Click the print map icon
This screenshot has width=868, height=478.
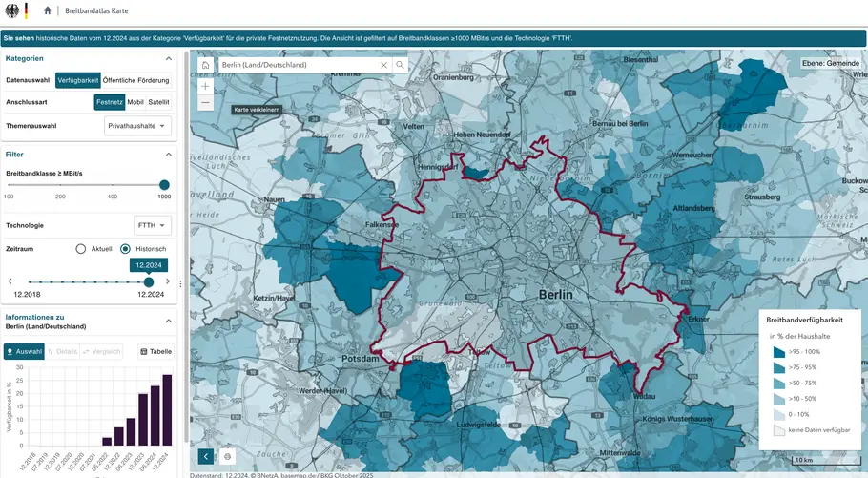click(x=228, y=457)
